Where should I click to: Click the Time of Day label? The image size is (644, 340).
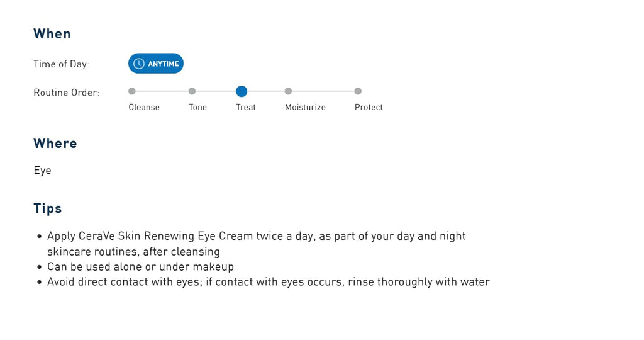[x=62, y=64]
